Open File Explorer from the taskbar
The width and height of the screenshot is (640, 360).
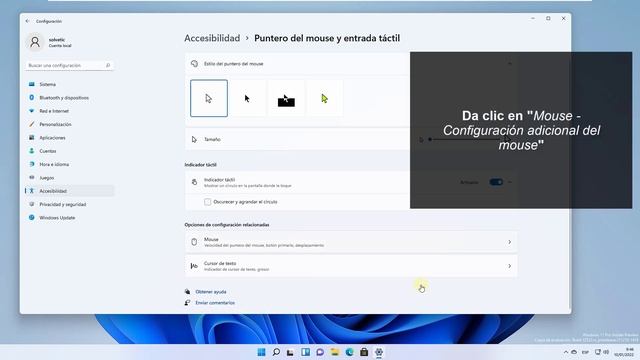tap(335, 352)
